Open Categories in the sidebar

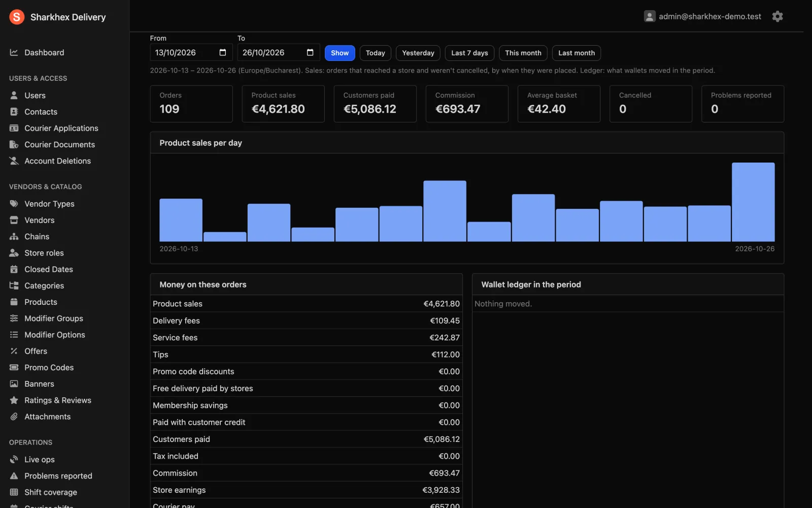44,285
